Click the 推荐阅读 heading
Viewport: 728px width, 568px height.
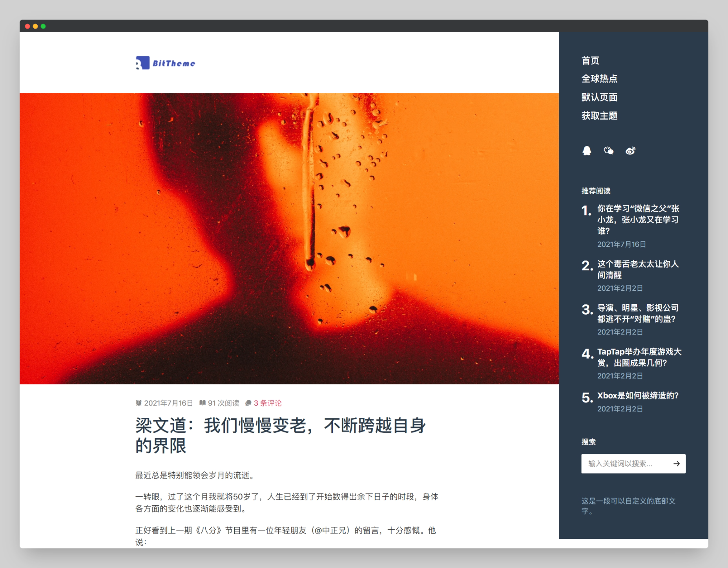coord(596,191)
